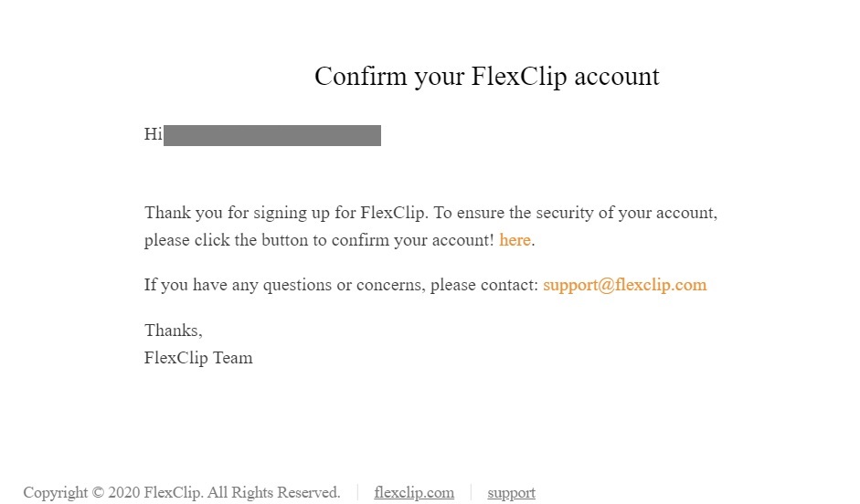
Task: Visit the flexclip.com footer link
Action: [414, 492]
